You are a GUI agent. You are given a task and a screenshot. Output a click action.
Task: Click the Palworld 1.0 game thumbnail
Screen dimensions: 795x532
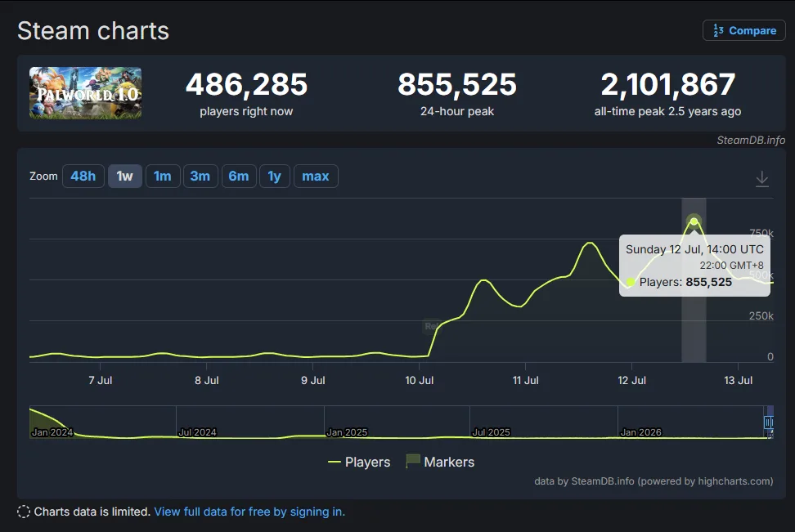(x=85, y=92)
